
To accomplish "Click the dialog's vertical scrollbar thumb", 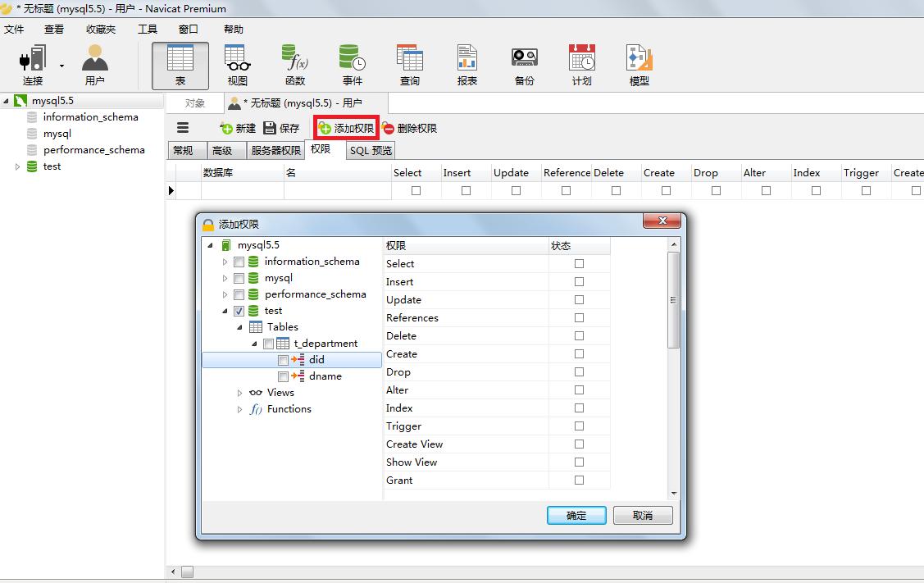I will 674,300.
